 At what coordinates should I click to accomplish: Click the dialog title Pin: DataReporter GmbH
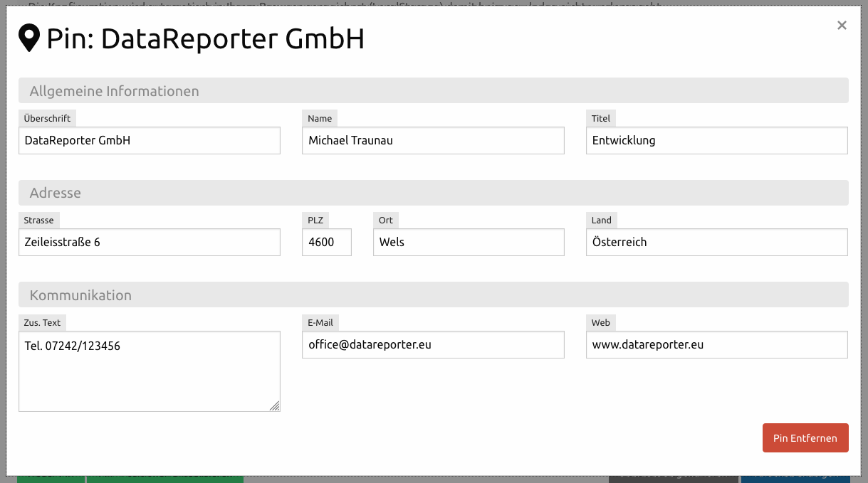click(x=205, y=39)
